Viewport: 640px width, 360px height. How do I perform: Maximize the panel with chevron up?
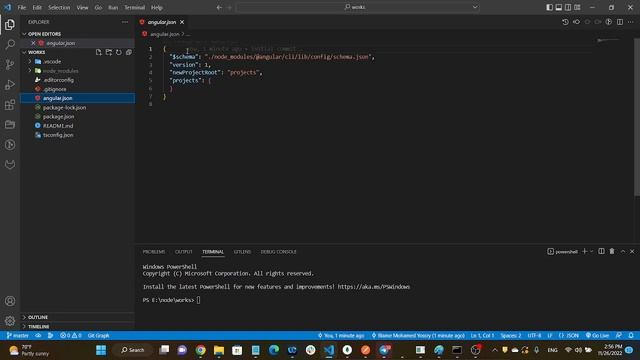(x=623, y=251)
